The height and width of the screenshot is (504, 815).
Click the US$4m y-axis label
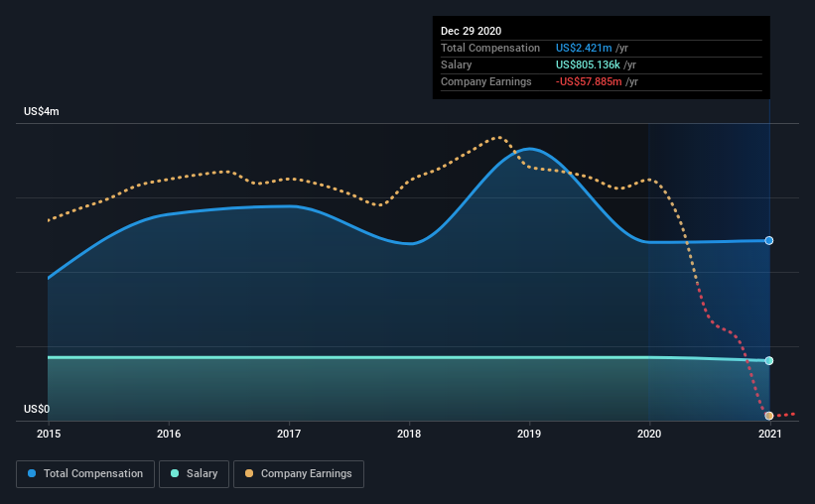pos(42,112)
